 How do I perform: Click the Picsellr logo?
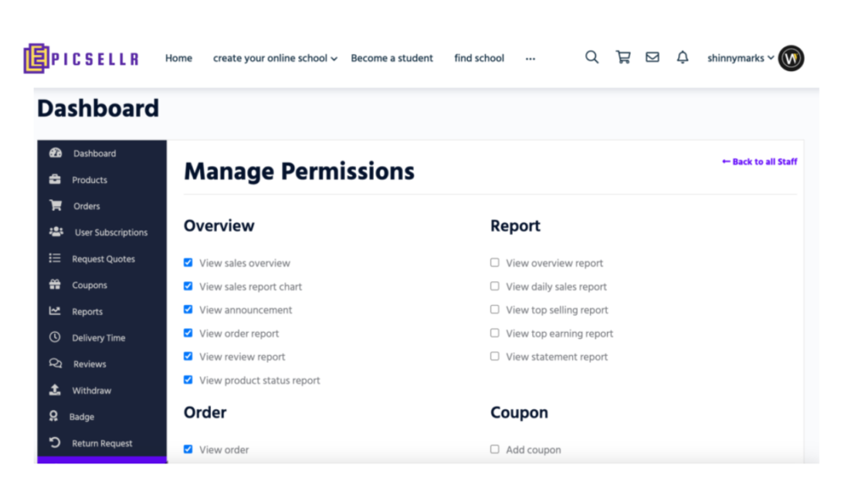81,58
